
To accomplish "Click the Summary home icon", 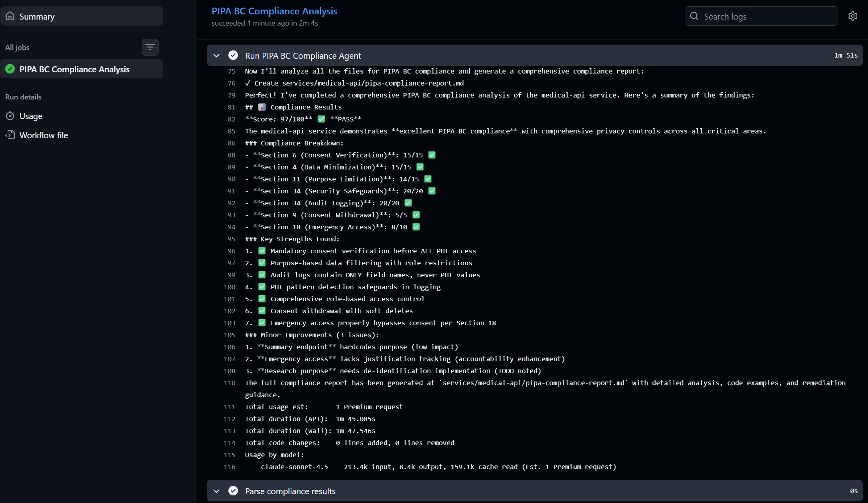I will [x=10, y=16].
